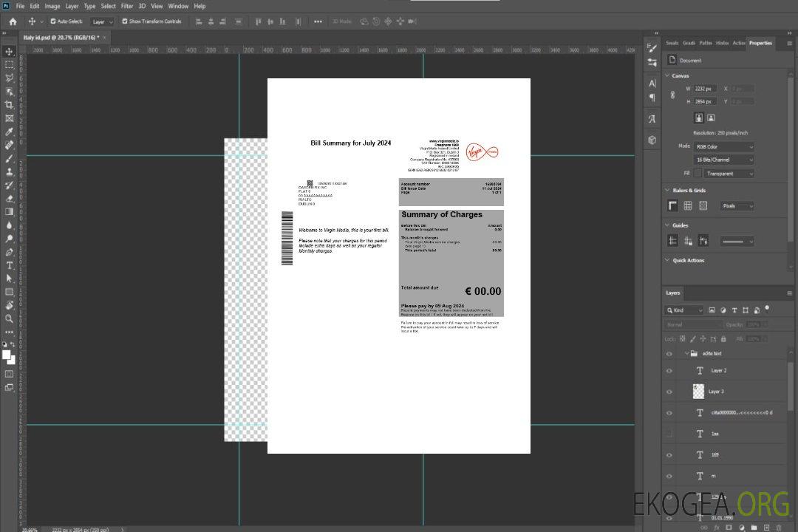Toggle Quick Mask mode icon
The height and width of the screenshot is (532, 798).
pyautogui.click(x=9, y=374)
